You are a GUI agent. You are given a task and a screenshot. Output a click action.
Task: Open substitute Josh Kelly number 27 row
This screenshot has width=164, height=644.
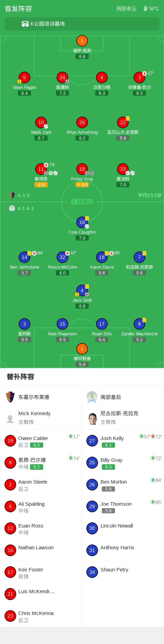(x=123, y=441)
